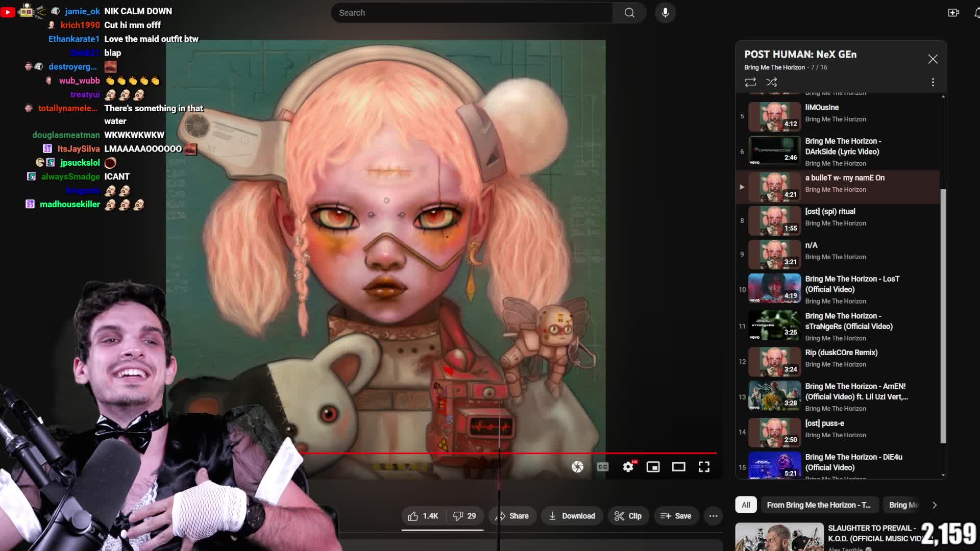The width and height of the screenshot is (980, 551).
Task: Click into the Search field
Action: (472, 13)
